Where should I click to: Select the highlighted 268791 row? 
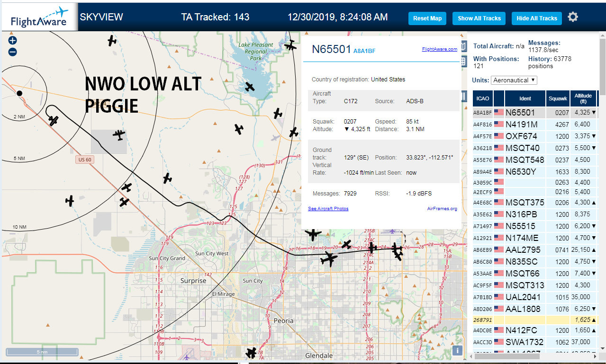click(x=535, y=320)
